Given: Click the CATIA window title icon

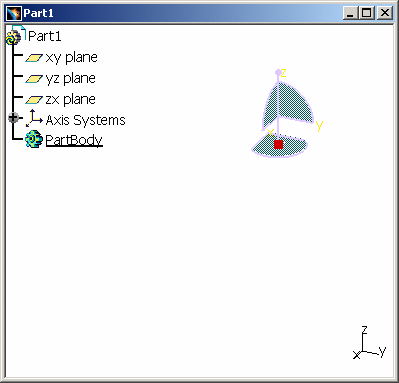Looking at the screenshot, I should pos(14,13).
